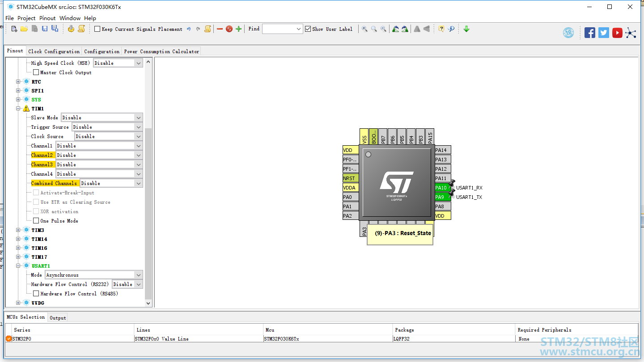Screen dimensions: 644x362
Task: Open the Trigger Source dropdown
Action: pos(107,127)
